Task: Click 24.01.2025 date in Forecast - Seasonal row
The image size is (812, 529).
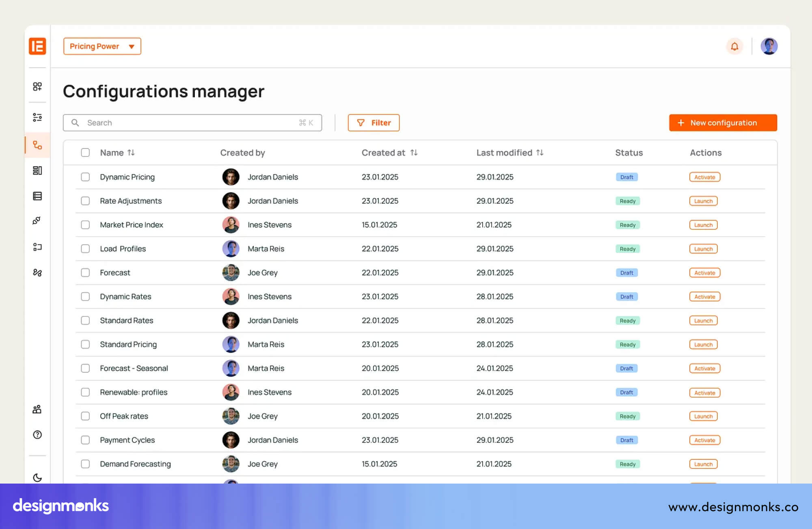Action: click(495, 368)
